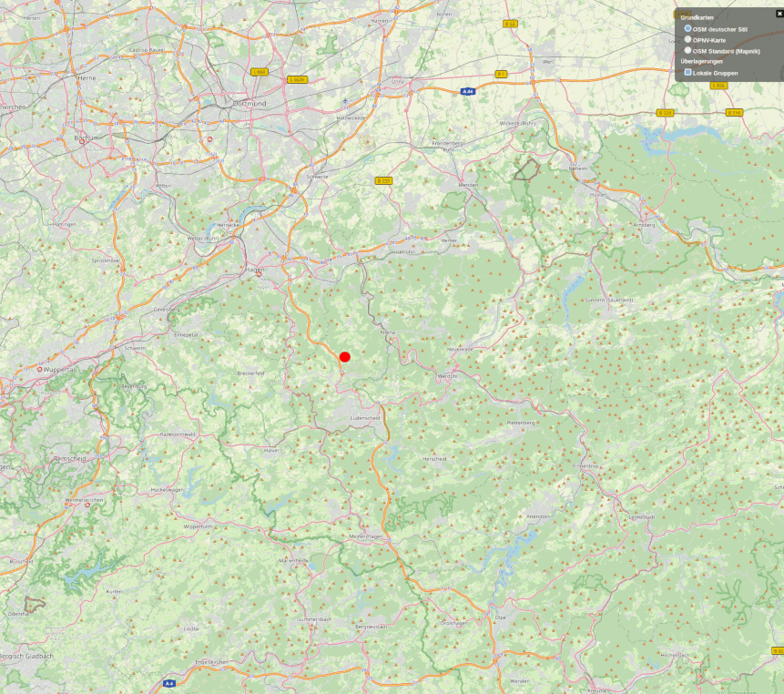Click the B 63 road shield
Screen dimensions: 784x694
[510, 24]
